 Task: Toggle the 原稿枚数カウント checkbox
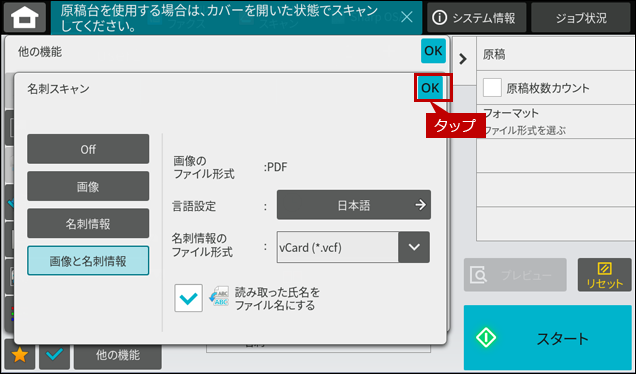point(492,88)
